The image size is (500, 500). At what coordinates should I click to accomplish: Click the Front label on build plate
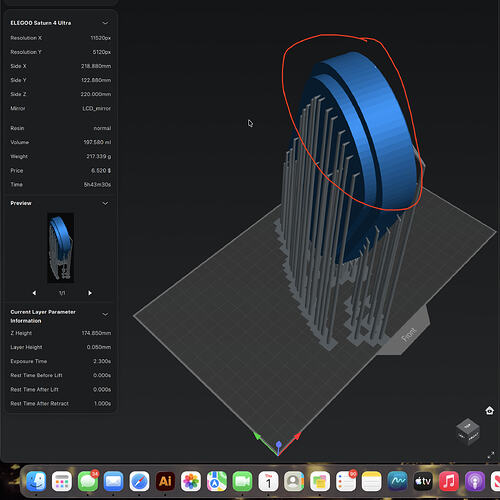pos(409,335)
